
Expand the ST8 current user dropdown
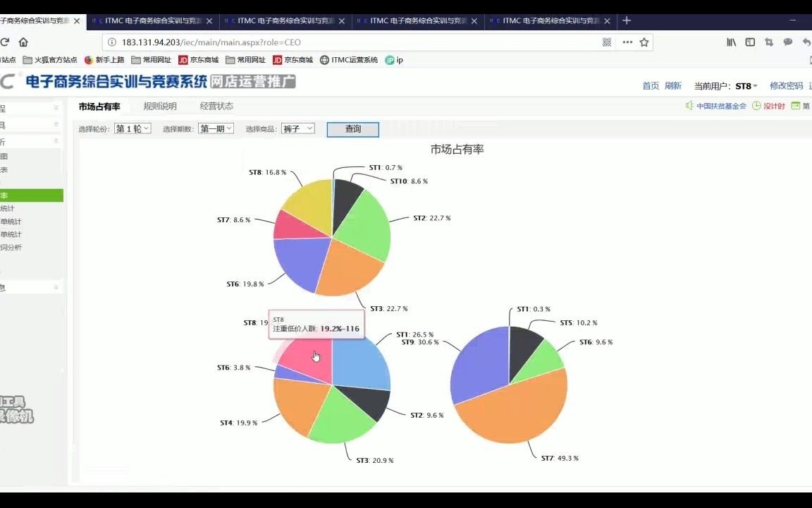(x=749, y=86)
